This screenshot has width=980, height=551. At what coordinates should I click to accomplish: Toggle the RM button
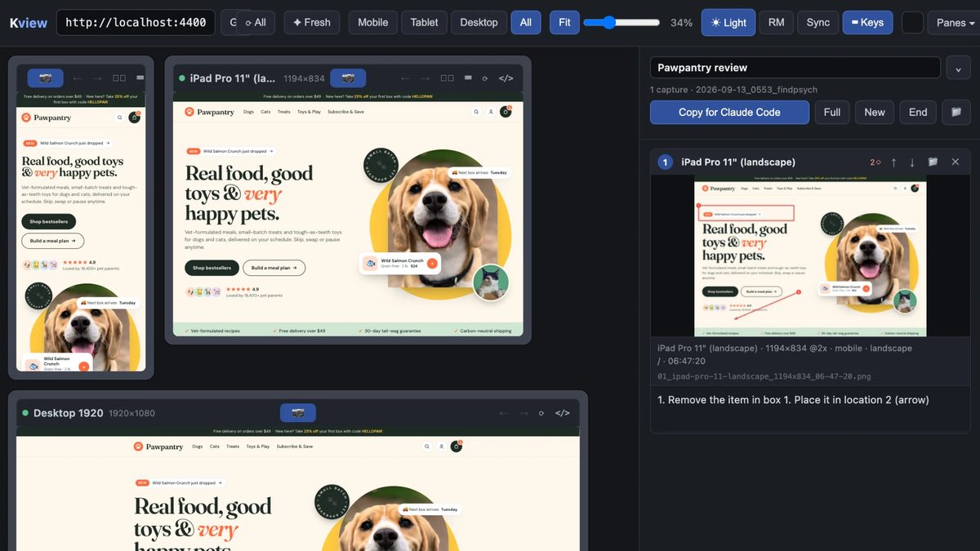pyautogui.click(x=777, y=22)
